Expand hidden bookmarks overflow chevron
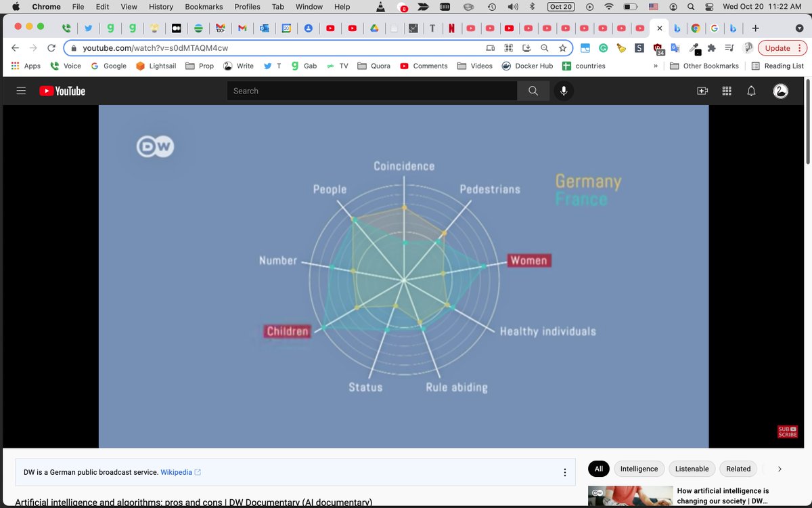The width and height of the screenshot is (812, 508). pyautogui.click(x=655, y=66)
